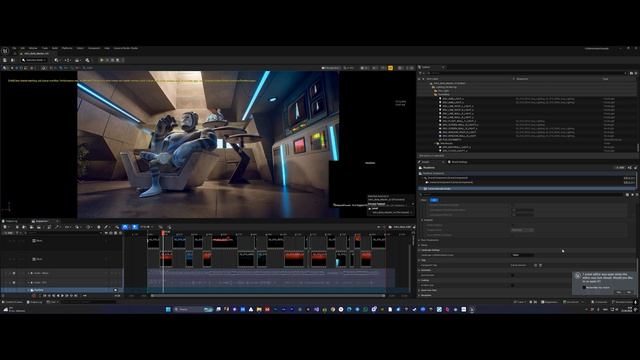
Task: Click the taskbar Search box
Action: click(x=193, y=309)
